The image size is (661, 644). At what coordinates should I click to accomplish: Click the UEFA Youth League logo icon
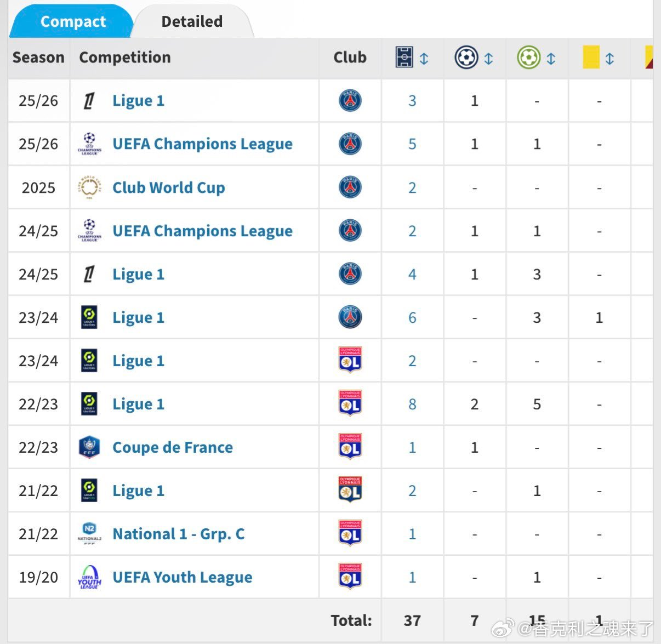pyautogui.click(x=89, y=577)
